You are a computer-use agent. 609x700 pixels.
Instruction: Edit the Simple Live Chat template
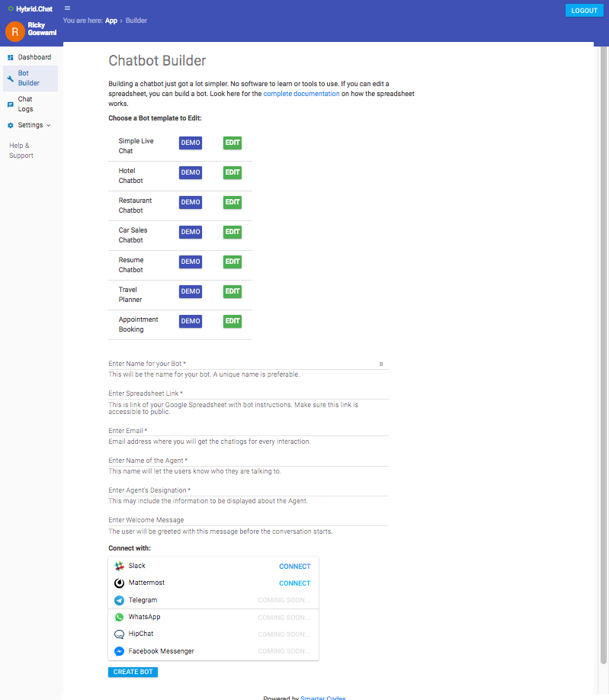click(232, 143)
